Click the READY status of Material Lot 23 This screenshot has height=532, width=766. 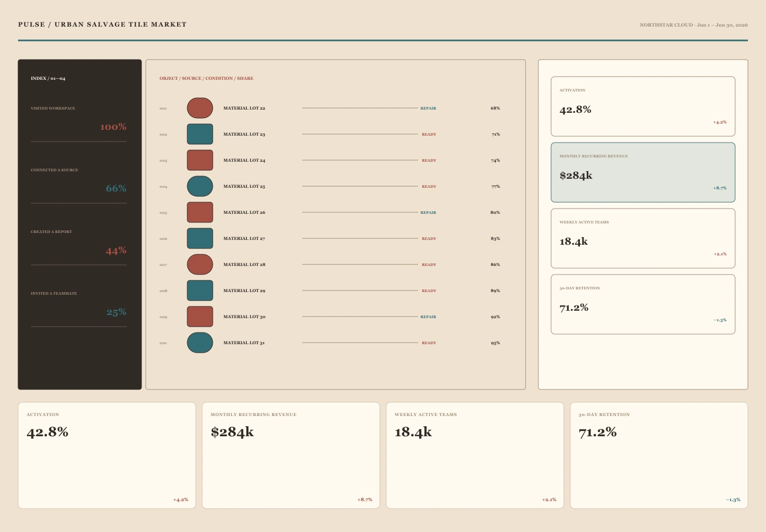429,134
